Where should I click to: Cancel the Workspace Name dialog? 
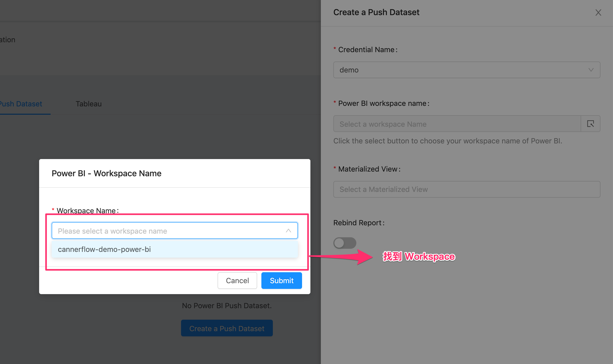coord(237,281)
